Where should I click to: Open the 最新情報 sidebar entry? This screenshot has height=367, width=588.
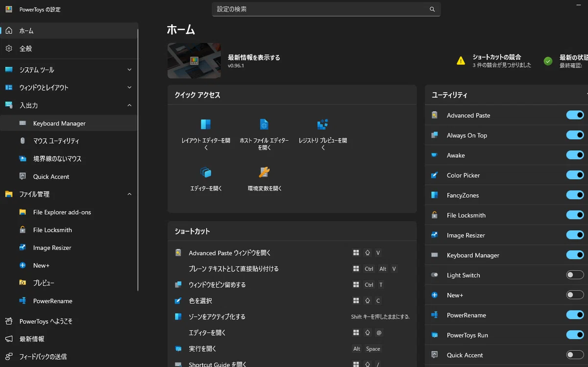pos(69,339)
